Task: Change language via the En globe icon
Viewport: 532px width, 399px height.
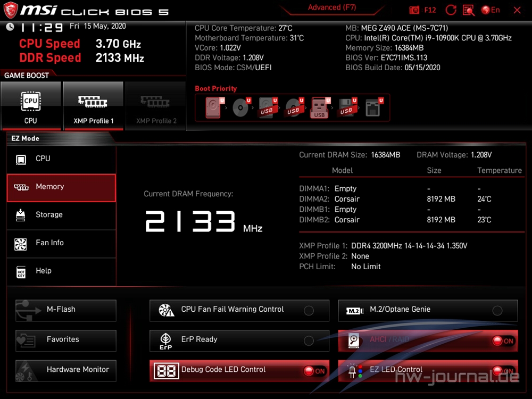Action: click(491, 10)
